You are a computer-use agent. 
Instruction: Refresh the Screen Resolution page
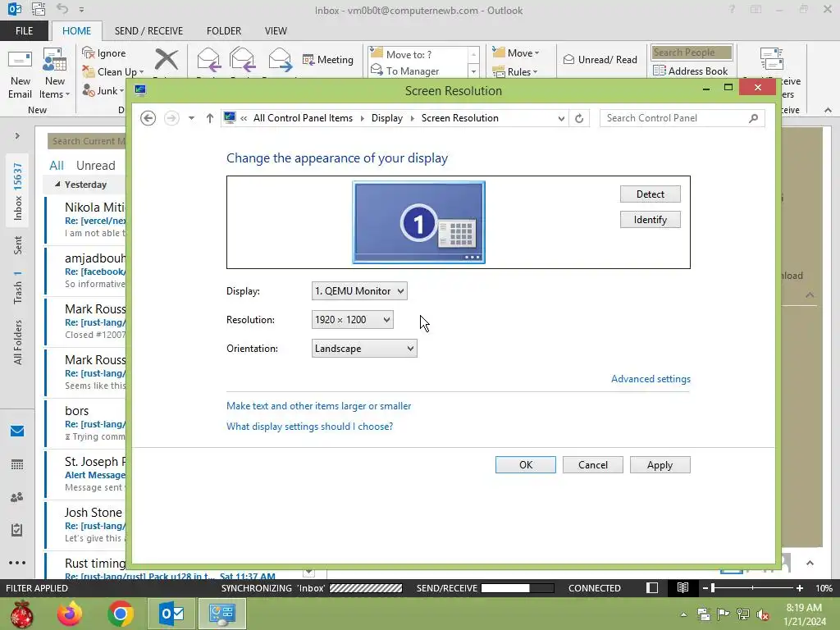tap(579, 118)
